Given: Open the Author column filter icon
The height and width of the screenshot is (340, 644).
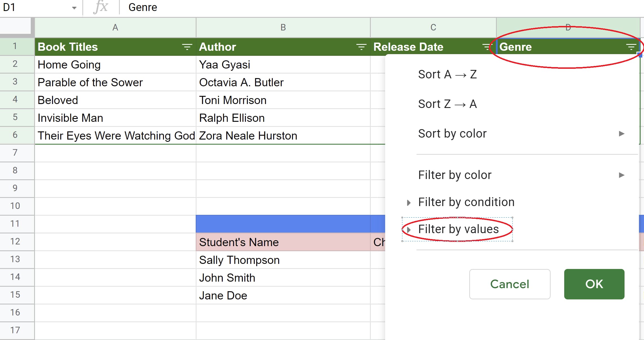Looking at the screenshot, I should coord(361,47).
